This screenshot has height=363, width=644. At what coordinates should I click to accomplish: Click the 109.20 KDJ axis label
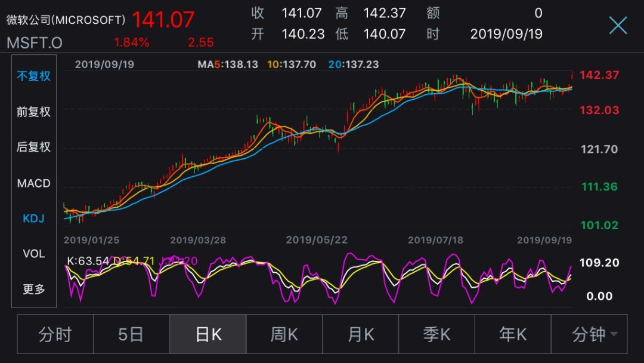coord(599,263)
